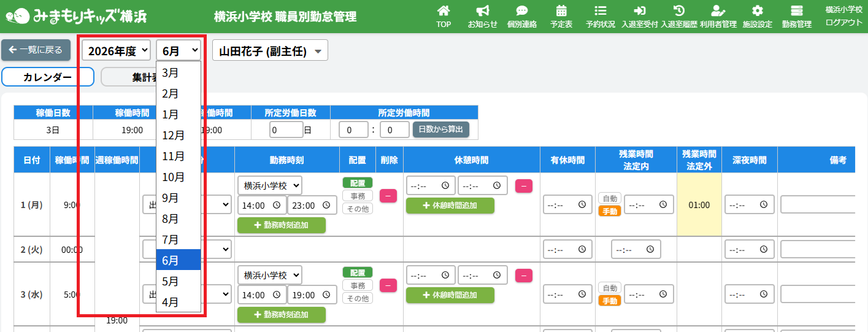Click the 日数から算出 button

point(440,129)
